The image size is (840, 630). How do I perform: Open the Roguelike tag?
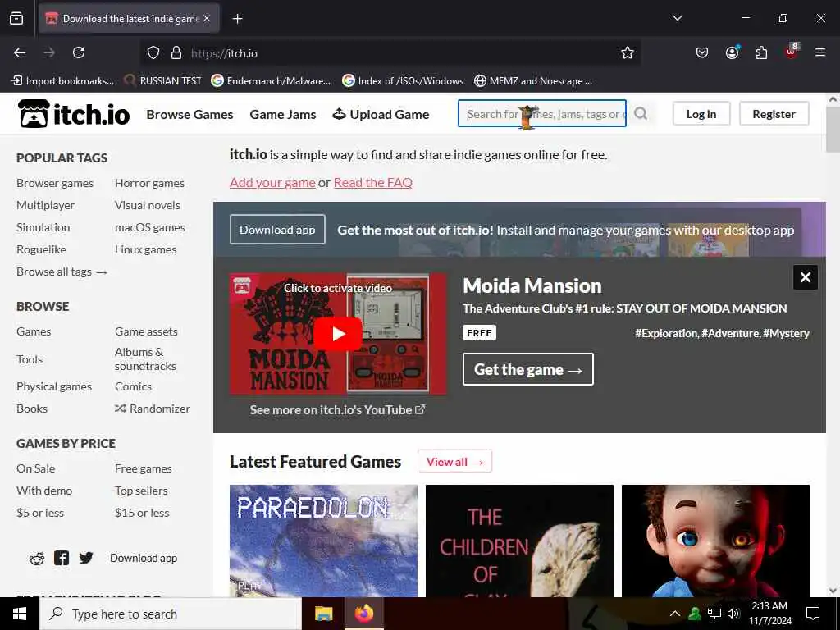pyautogui.click(x=41, y=249)
